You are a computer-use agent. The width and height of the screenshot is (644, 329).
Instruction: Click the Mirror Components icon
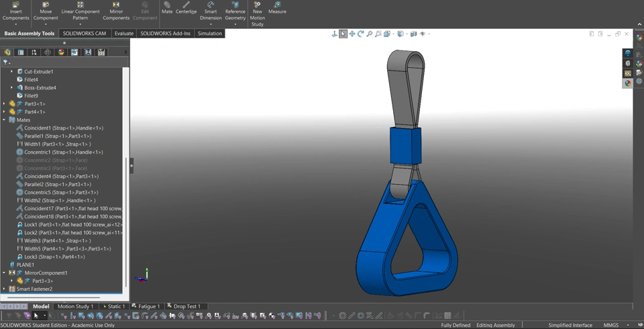pos(116,5)
